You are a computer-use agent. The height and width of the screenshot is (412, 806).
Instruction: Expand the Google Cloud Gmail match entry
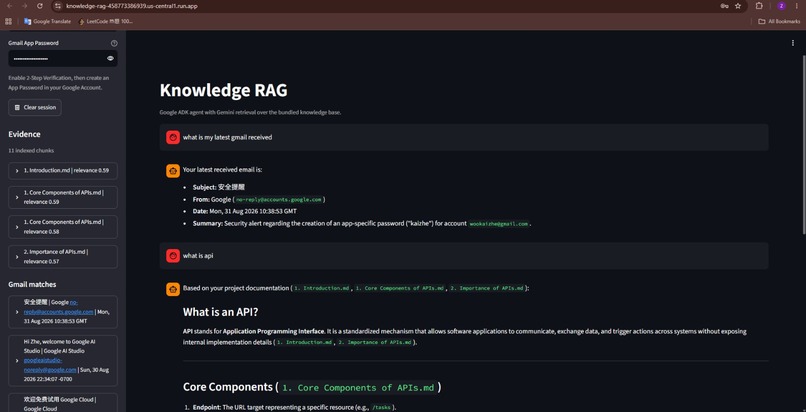pyautogui.click(x=63, y=403)
